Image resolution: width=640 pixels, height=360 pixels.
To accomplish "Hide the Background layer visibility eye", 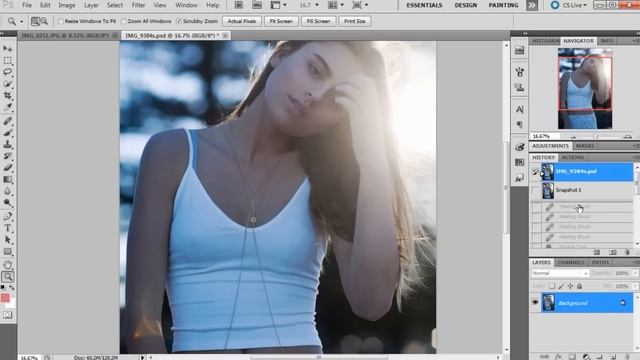I will pyautogui.click(x=535, y=303).
